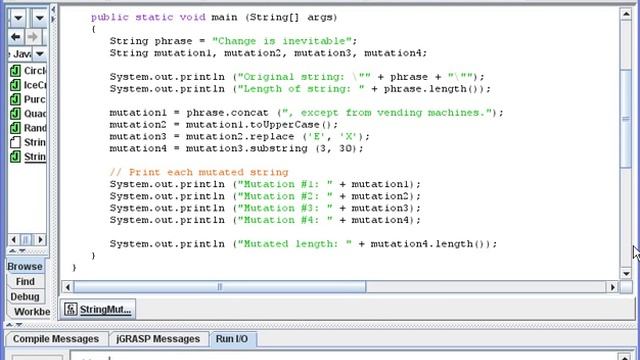Click down arrow on divider above Compile Messages
The image size is (640, 360).
click(x=19, y=325)
